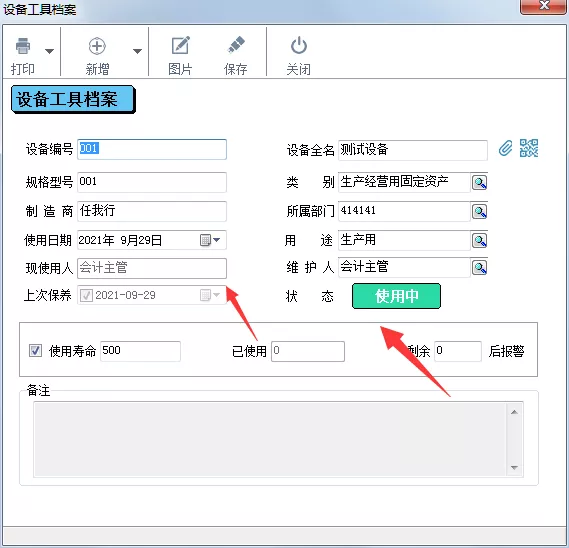569x548 pixels.
Task: Click the 所属部门 search icon
Action: [479, 211]
